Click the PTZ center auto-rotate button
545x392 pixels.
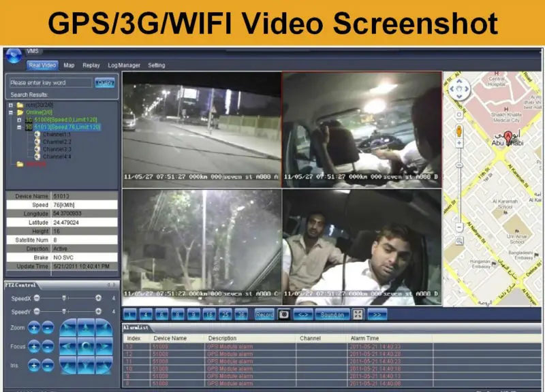(x=86, y=346)
